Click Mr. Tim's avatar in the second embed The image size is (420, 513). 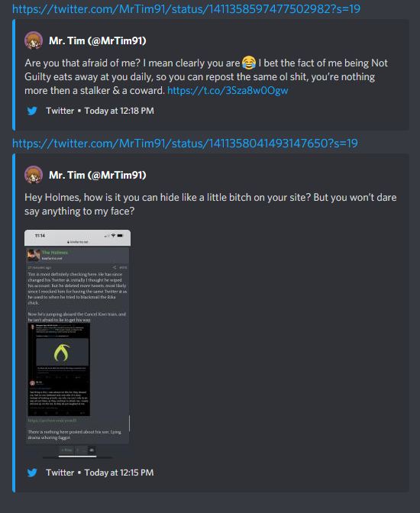(34, 175)
